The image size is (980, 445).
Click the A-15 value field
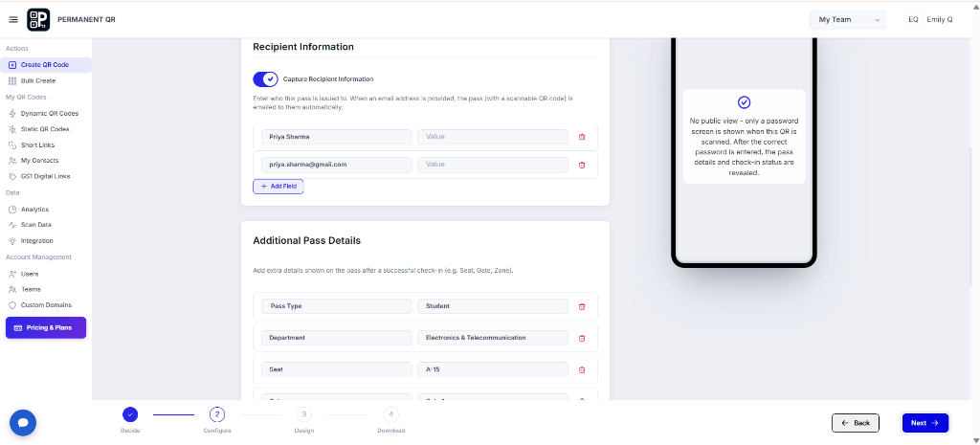[493, 369]
